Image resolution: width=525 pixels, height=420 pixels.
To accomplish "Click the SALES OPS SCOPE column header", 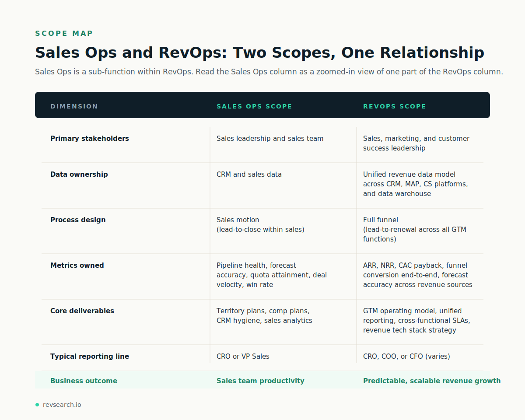I will pos(254,106).
